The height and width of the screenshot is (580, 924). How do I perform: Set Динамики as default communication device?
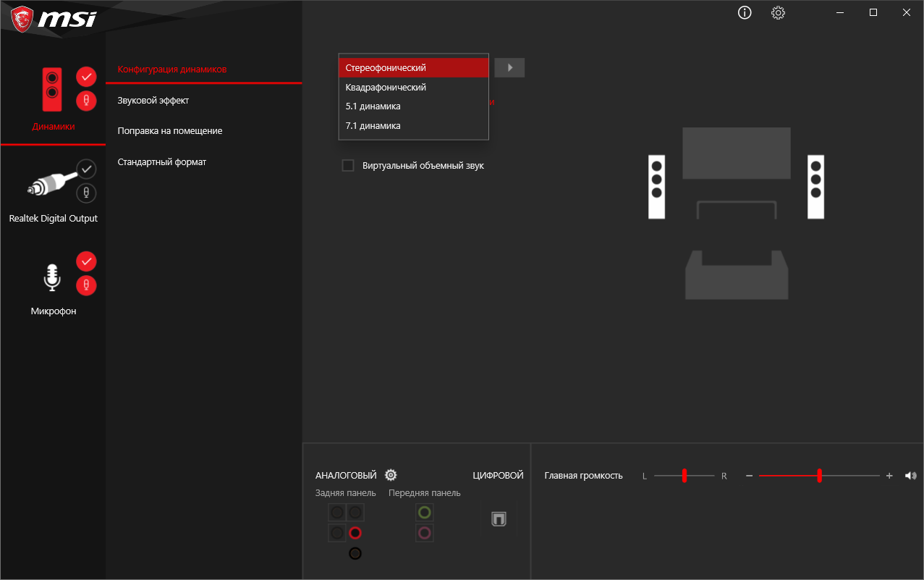[x=86, y=101]
